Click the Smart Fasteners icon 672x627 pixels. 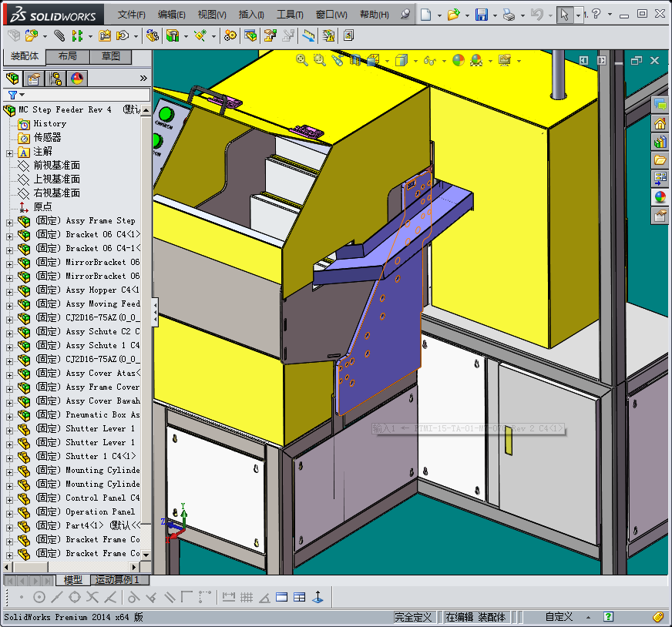coord(105,35)
